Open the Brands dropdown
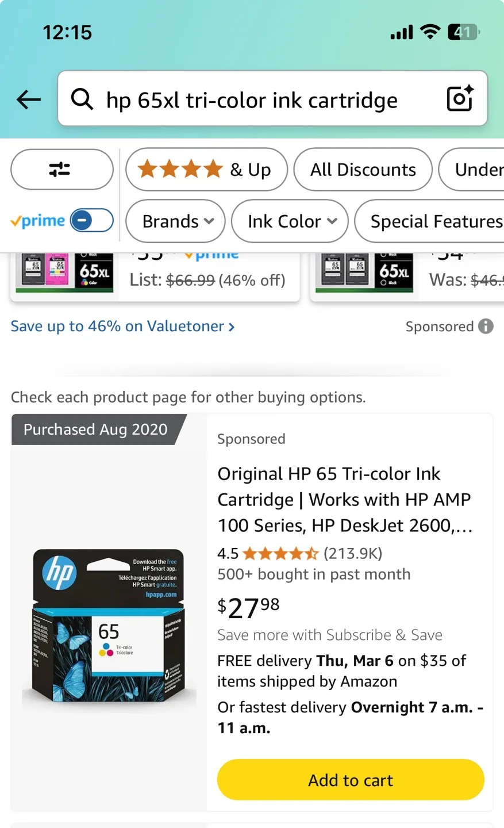The width and height of the screenshot is (504, 828). pos(175,221)
